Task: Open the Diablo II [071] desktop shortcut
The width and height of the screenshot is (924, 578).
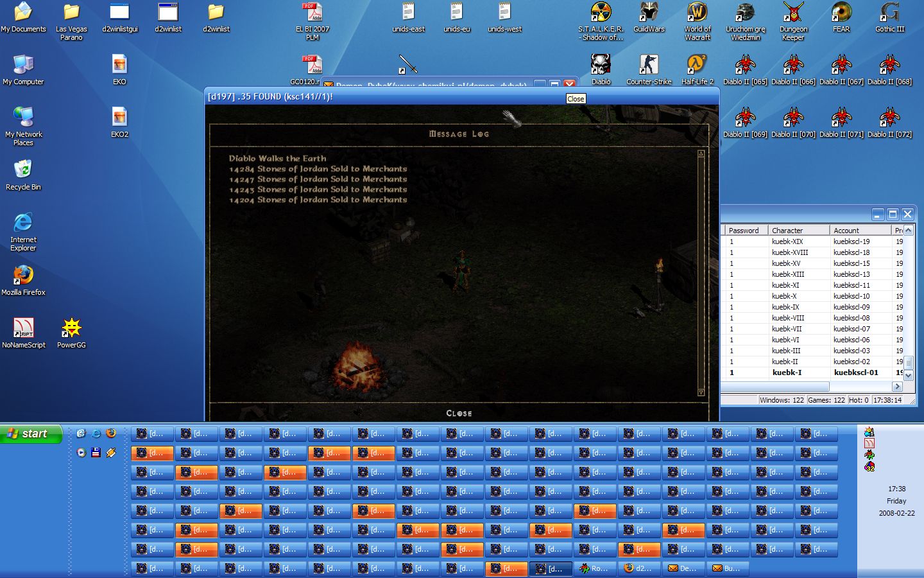Action: [x=841, y=122]
